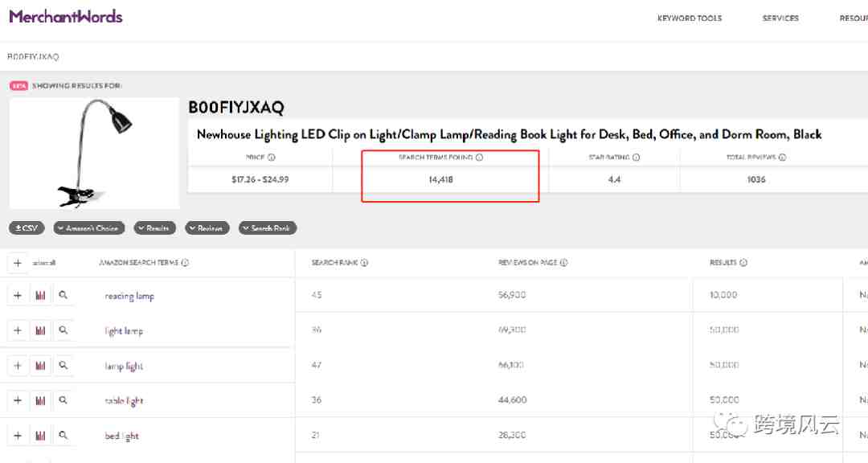Show info for Search Rank header

(x=364, y=263)
